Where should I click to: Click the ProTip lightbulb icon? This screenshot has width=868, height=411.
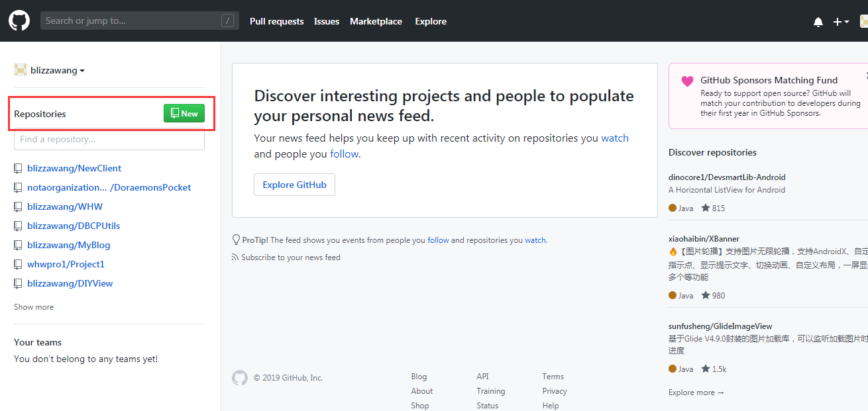coord(236,240)
